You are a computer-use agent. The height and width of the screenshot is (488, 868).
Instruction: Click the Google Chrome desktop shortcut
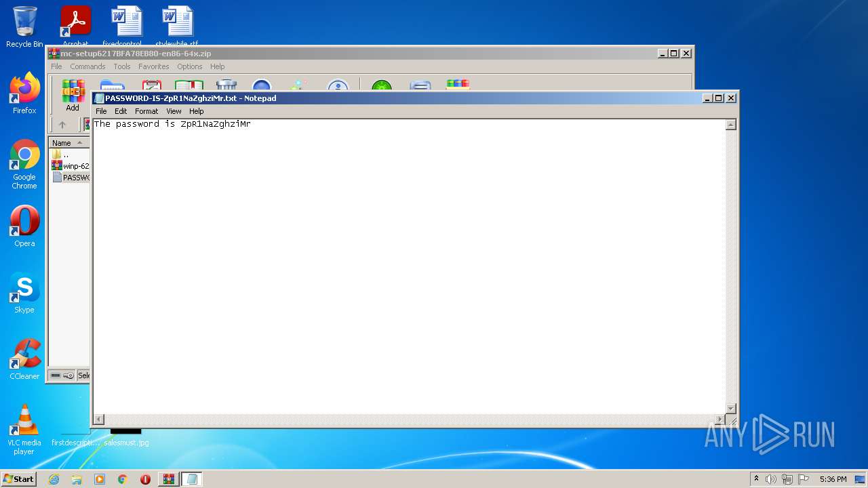[24, 164]
